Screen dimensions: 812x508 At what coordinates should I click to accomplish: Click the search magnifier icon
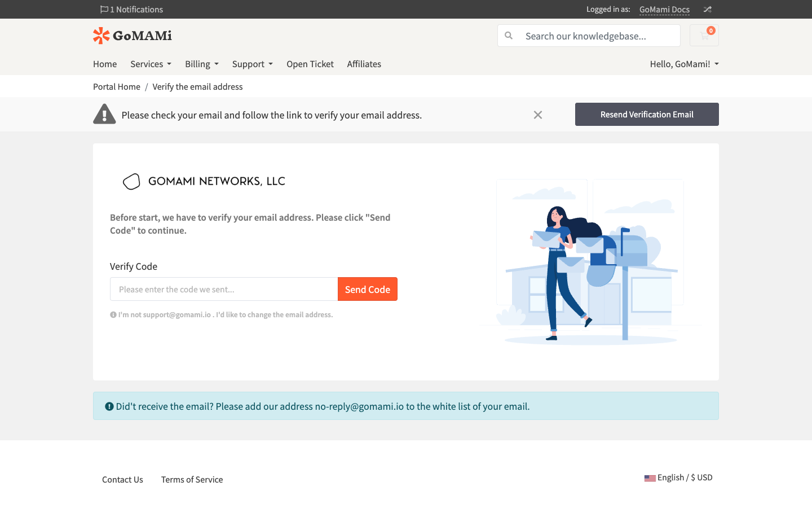[x=509, y=36]
